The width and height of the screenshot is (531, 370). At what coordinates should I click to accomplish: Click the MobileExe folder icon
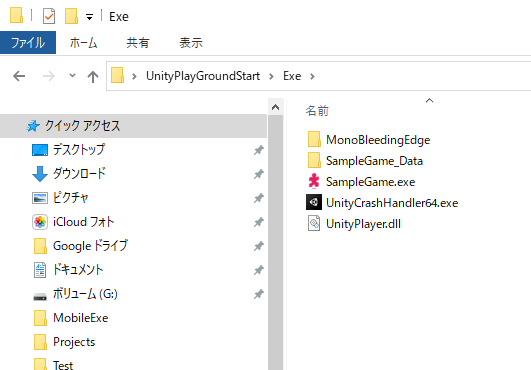pos(40,318)
